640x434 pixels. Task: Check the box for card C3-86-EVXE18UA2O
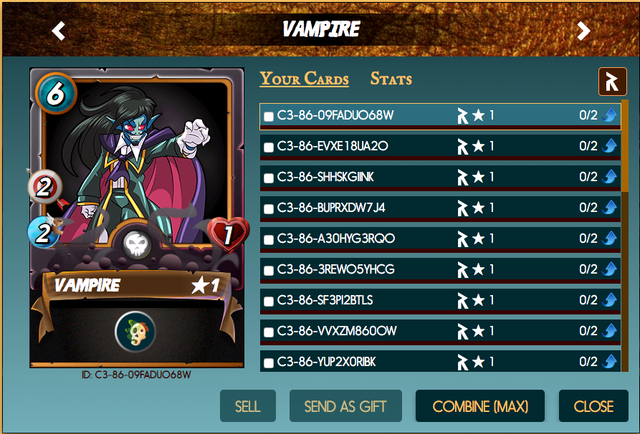269,147
